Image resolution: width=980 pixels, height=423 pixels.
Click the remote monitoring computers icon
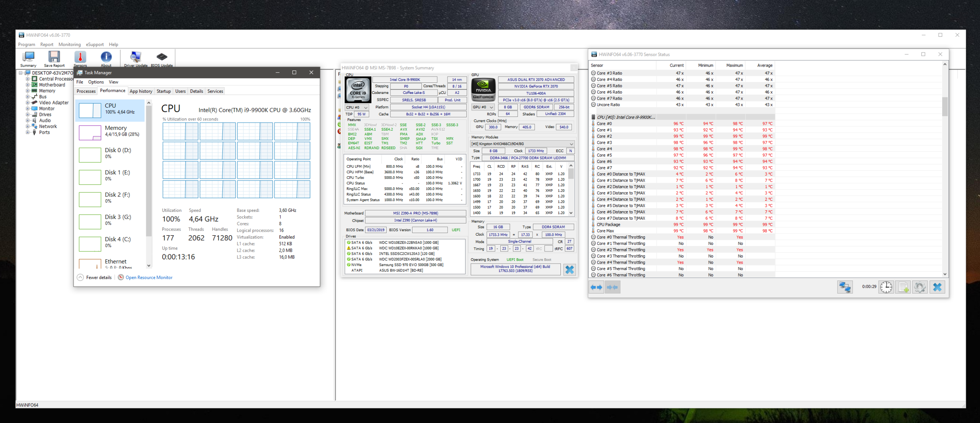click(x=845, y=287)
